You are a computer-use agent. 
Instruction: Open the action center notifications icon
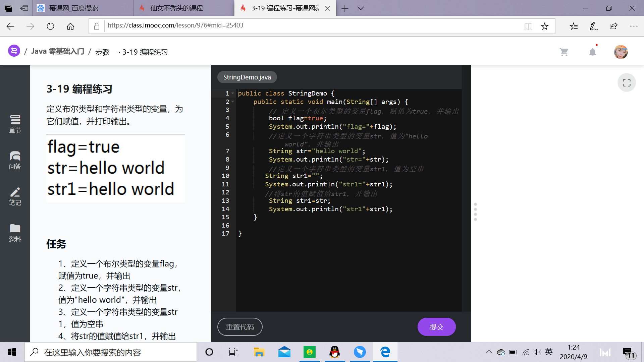[629, 353]
